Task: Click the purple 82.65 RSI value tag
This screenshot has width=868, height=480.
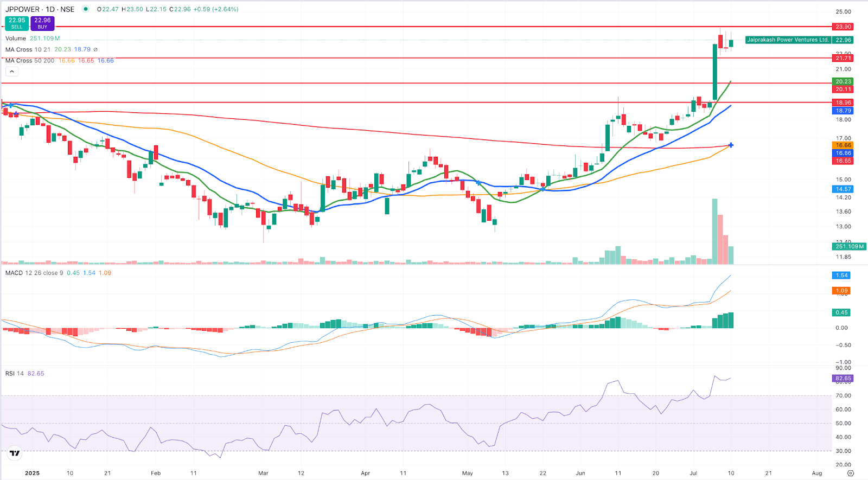Action: (843, 379)
